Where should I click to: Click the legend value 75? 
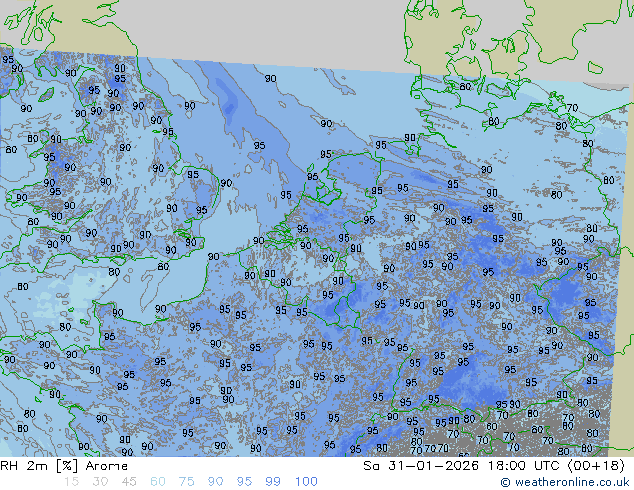point(186,482)
